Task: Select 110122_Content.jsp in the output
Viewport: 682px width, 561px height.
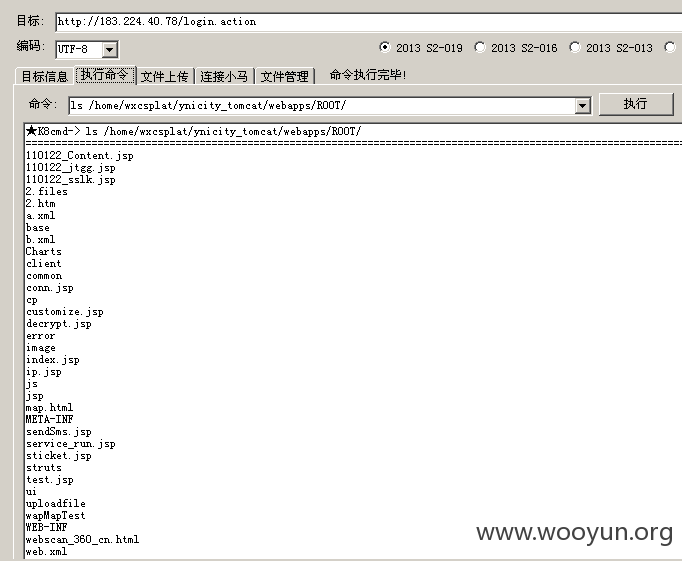Action: [x=80, y=156]
